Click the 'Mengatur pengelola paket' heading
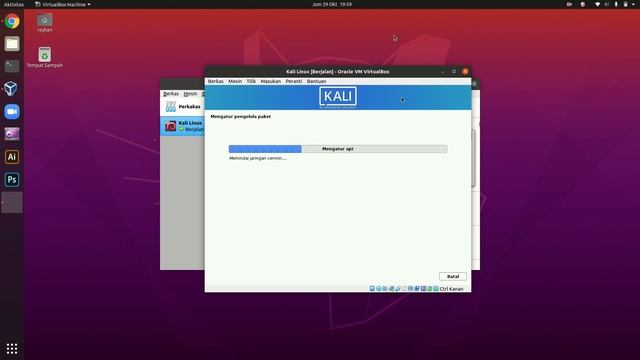Viewport: 640px width, 360px height. click(x=240, y=117)
